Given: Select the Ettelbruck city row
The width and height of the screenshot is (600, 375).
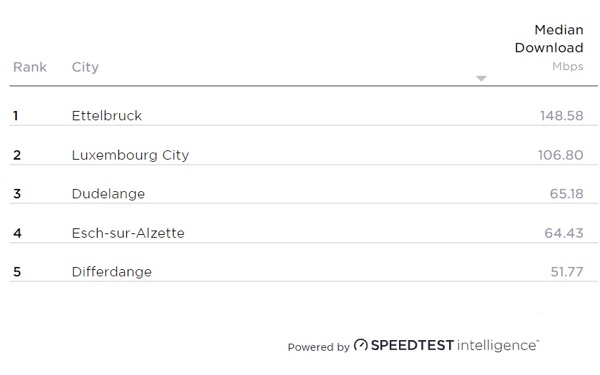Looking at the screenshot, I should click(303, 115).
